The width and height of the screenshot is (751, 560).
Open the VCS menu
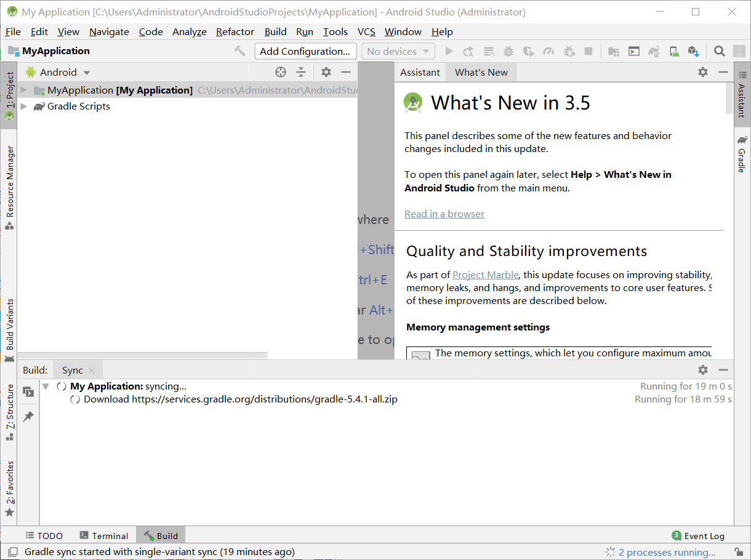(367, 32)
